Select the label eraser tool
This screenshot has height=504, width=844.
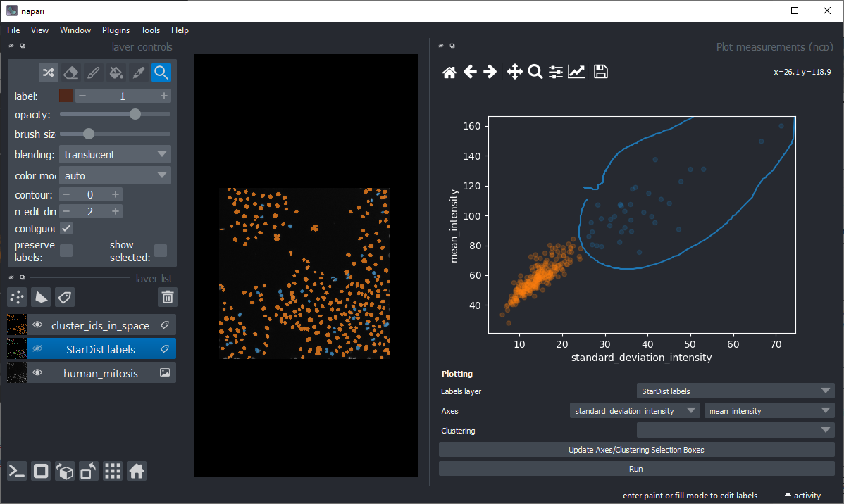(x=70, y=73)
